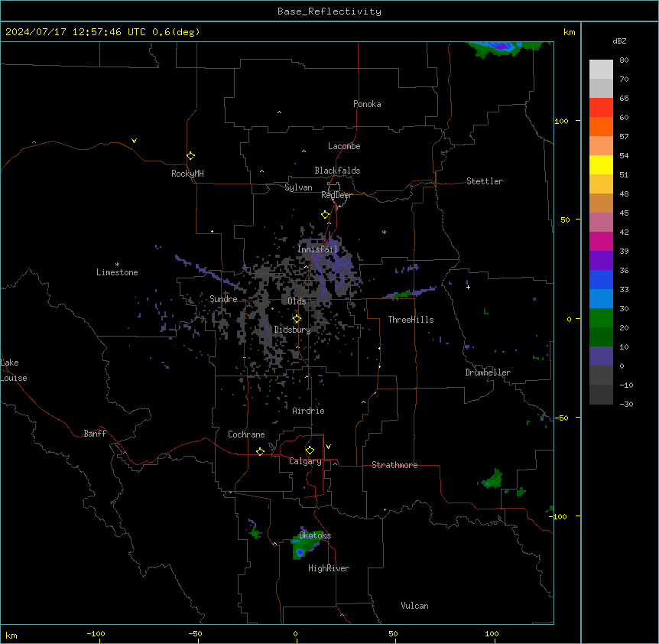Click the Drumheller label
Image resolution: width=659 pixels, height=644 pixels.
[488, 372]
